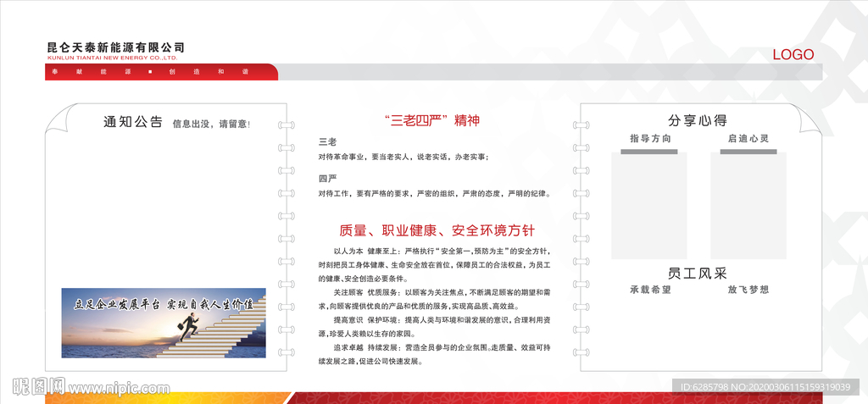
Task: Click paragraph starting 追求卓越 持续发展
Action: 435,355
